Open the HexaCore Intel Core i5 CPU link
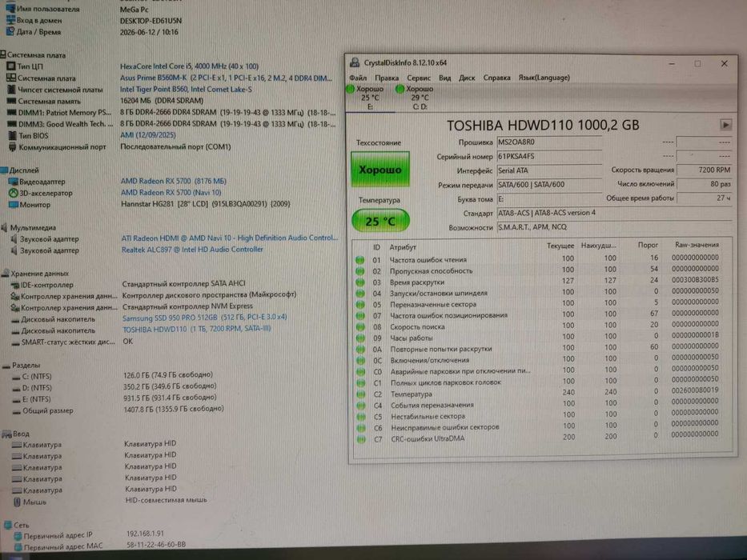Image resolution: width=747 pixels, height=560 pixels. 189,66
